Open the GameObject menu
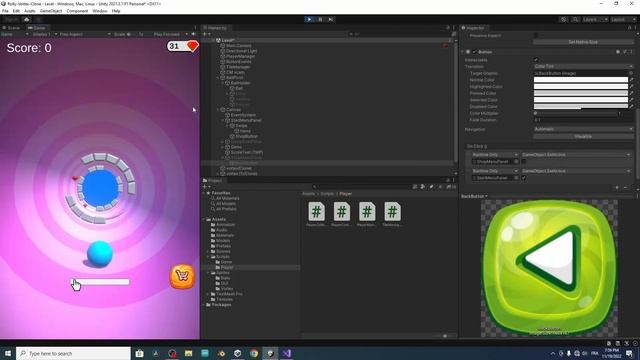The image size is (640, 360). coord(51,11)
